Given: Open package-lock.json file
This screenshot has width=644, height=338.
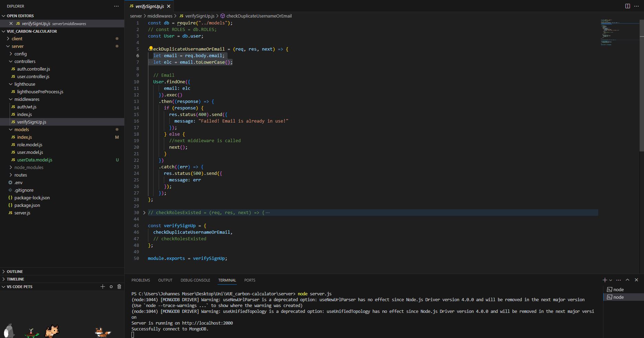Looking at the screenshot, I should (62, 198).
